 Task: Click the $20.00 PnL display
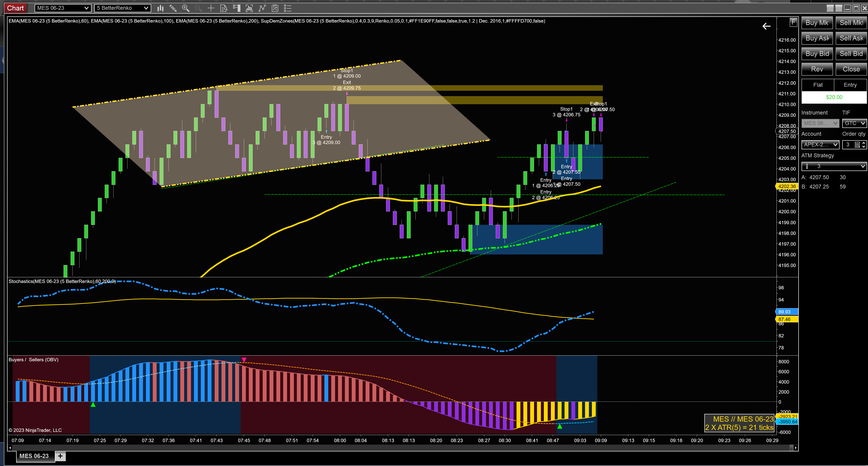[834, 97]
